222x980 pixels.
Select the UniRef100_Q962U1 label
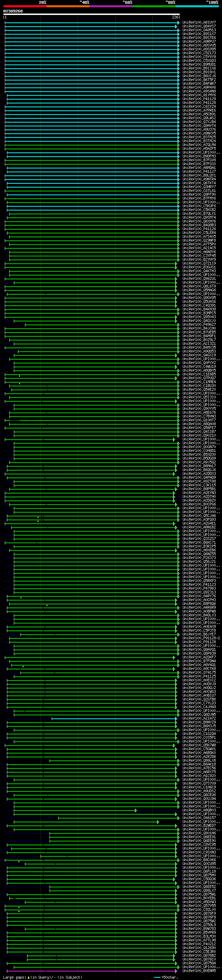coord(199,279)
